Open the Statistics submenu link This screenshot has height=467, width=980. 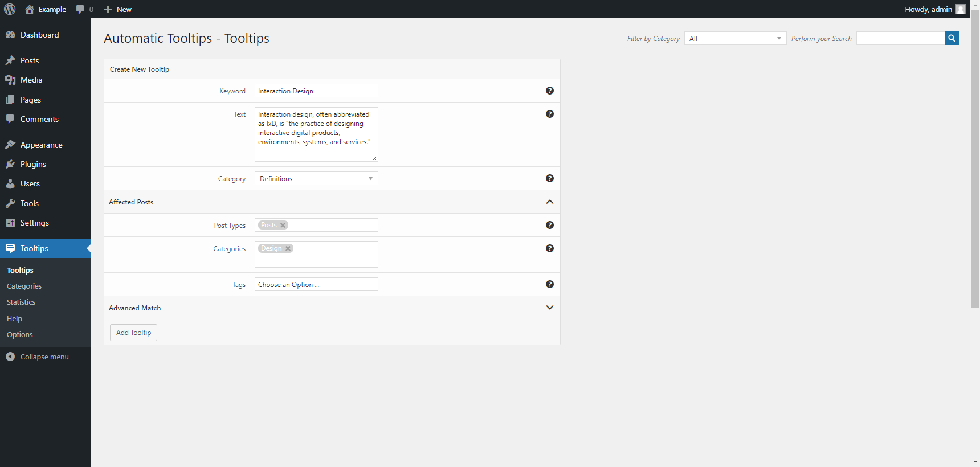tap(21, 302)
